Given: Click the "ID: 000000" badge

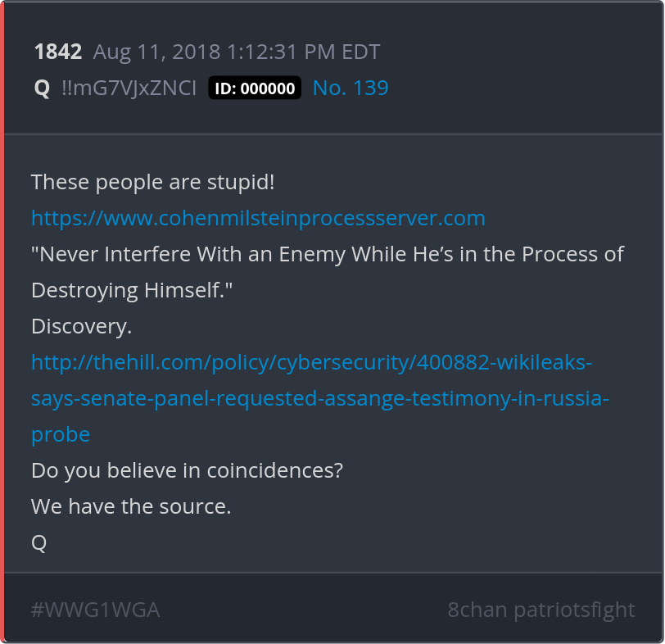Looking at the screenshot, I should 255,88.
